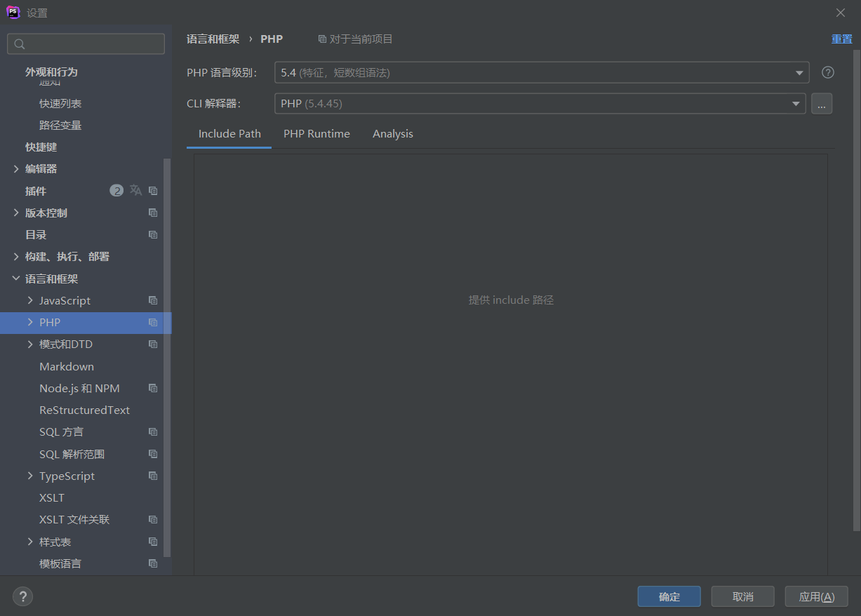The image size is (861, 616).
Task: Select 插件 in settings tree
Action: 36,191
